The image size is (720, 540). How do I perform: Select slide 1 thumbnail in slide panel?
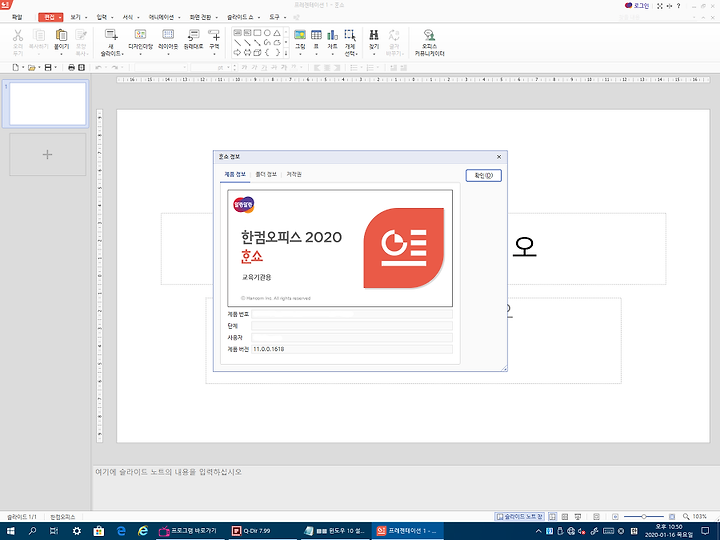tap(48, 103)
